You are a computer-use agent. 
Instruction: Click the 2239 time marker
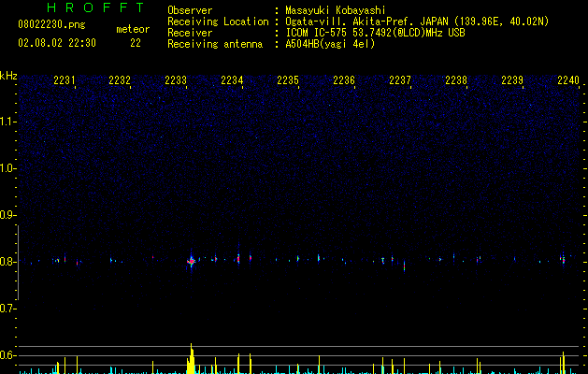point(512,80)
